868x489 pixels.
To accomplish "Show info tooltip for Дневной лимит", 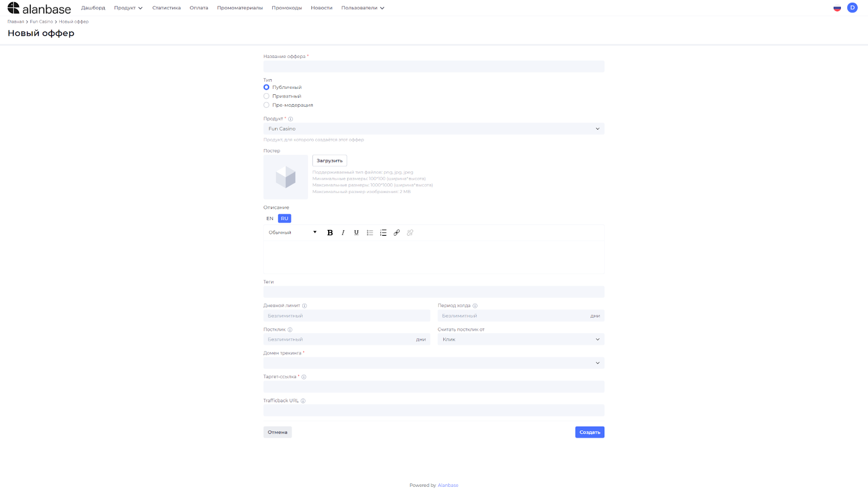I will 304,306.
